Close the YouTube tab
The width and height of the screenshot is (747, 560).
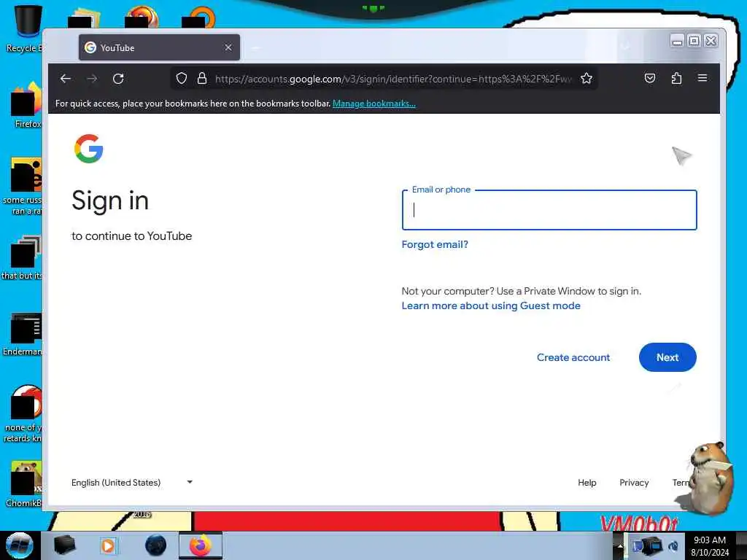(x=228, y=47)
